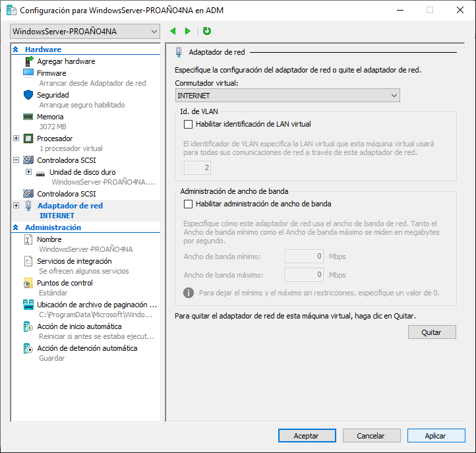The height and width of the screenshot is (453, 476).
Task: Expand the Adaptador de red node
Action: click(16, 206)
